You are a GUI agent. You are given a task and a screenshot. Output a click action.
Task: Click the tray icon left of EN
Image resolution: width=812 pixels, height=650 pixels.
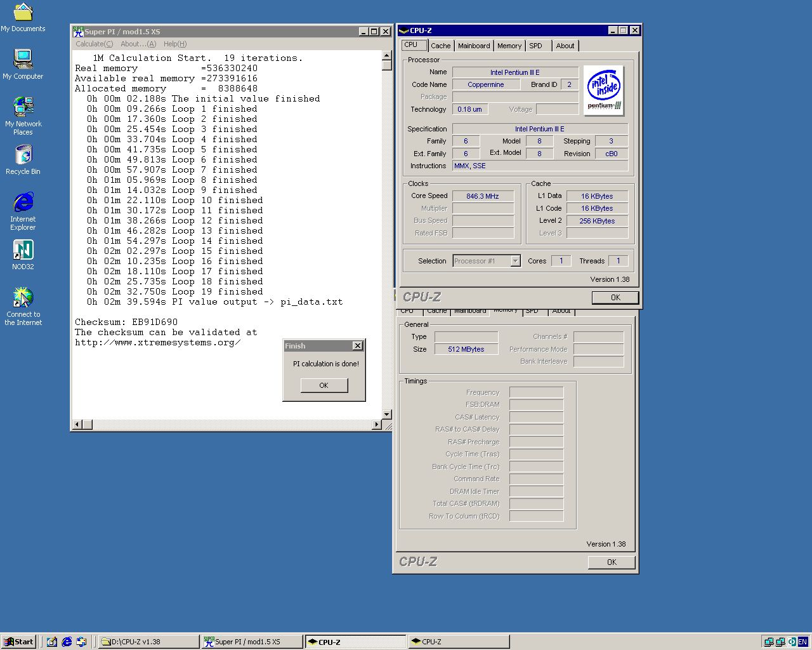pyautogui.click(x=792, y=642)
